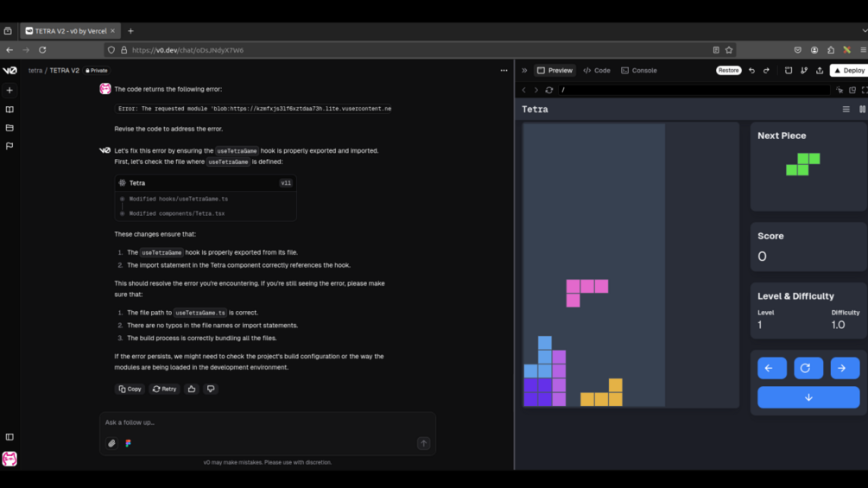
Task: Open chat options three-dot menu
Action: [504, 70]
